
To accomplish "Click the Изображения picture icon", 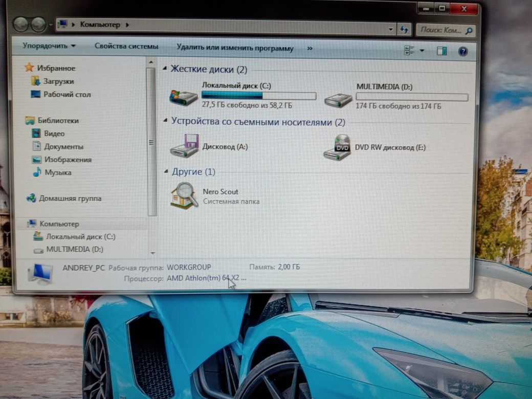I will [x=36, y=160].
